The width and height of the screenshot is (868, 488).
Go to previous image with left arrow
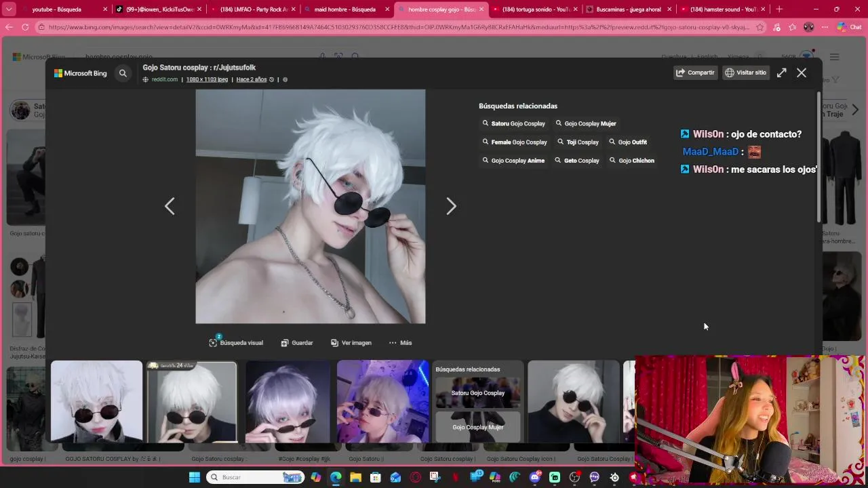point(170,206)
